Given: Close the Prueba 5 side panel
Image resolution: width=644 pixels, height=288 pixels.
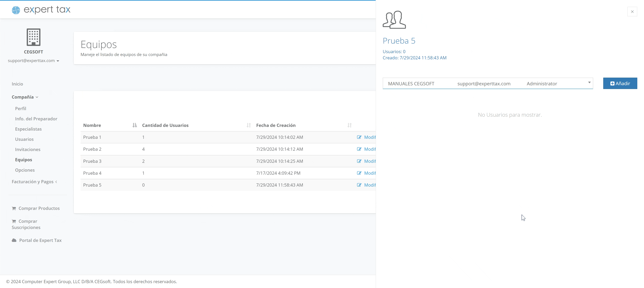Looking at the screenshot, I should pyautogui.click(x=632, y=12).
